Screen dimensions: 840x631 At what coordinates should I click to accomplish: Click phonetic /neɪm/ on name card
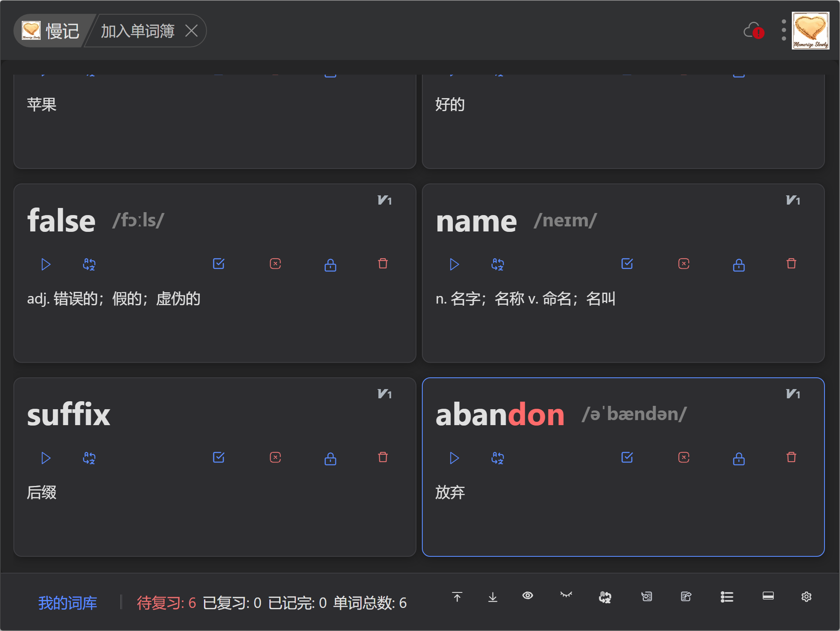pos(565,220)
